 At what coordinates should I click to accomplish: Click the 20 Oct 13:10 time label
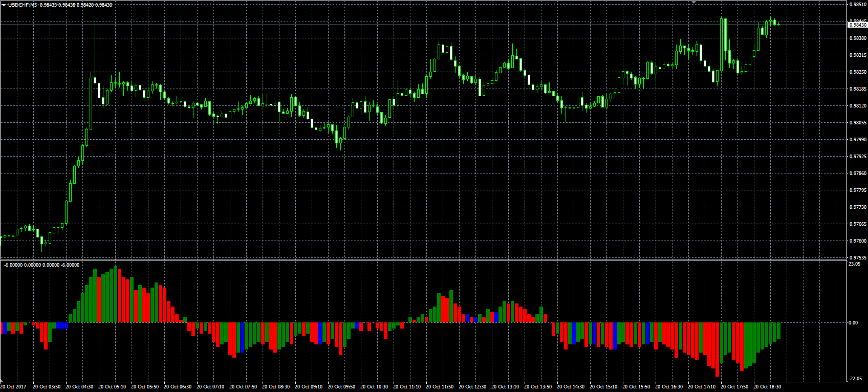coord(505,387)
